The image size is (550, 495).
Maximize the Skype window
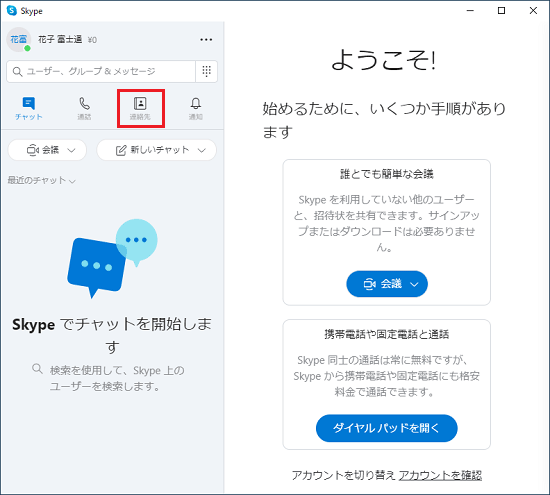[x=502, y=11]
